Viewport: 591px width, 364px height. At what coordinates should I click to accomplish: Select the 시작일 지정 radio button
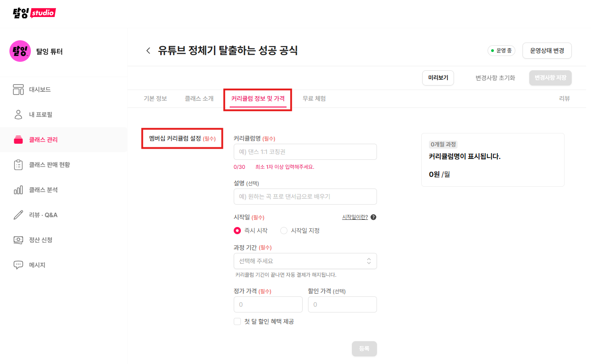[284, 231]
